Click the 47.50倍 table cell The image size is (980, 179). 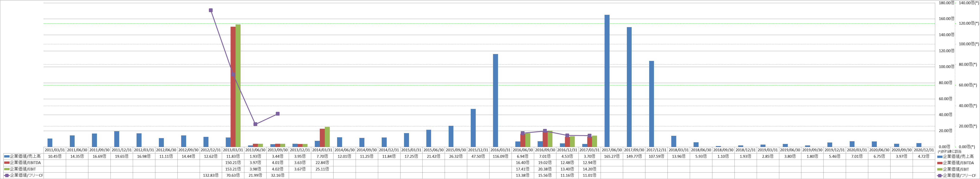(x=478, y=156)
